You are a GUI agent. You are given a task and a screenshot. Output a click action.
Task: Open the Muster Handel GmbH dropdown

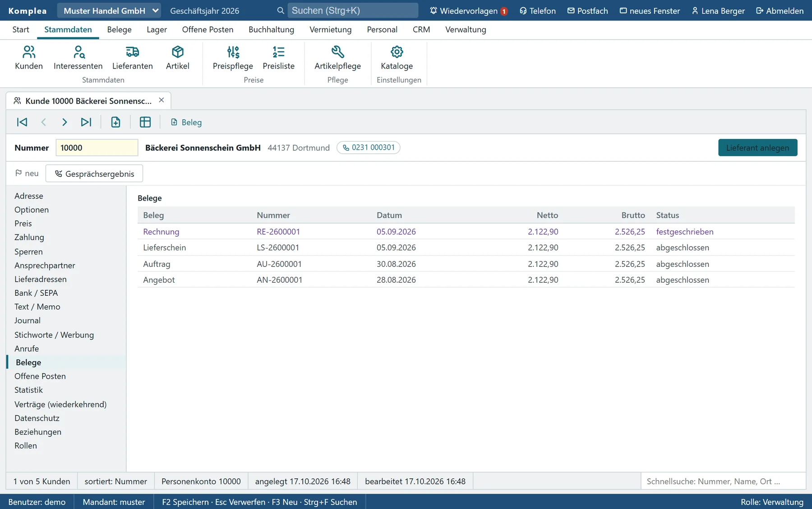(109, 10)
